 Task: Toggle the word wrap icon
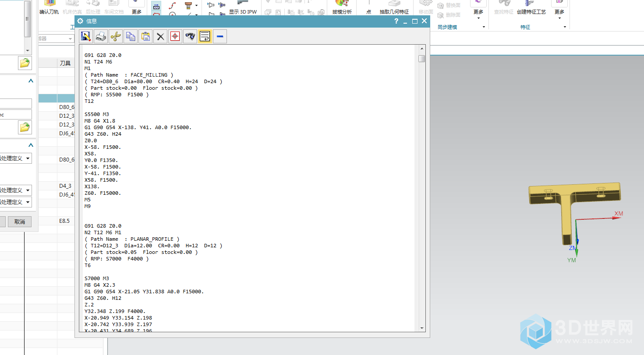point(205,37)
